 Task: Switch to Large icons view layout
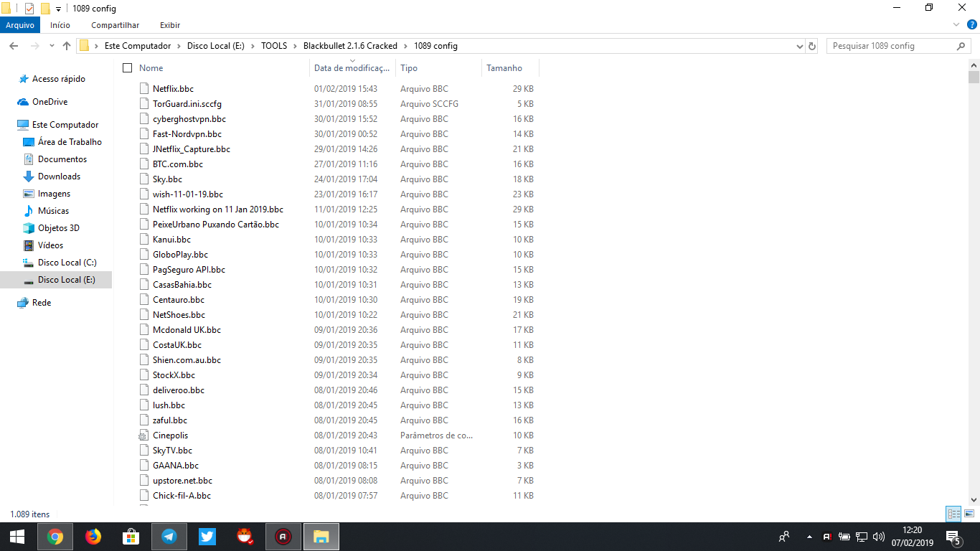[969, 514]
